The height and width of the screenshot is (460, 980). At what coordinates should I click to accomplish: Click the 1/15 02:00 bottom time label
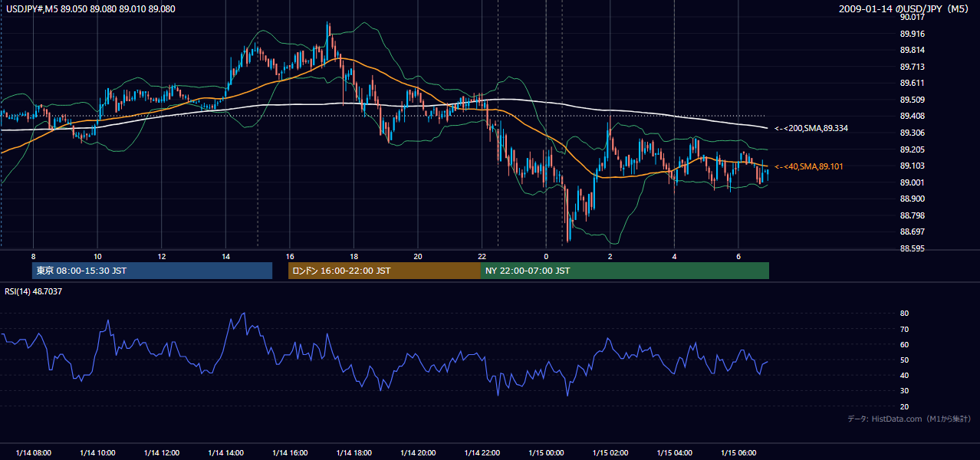[610, 453]
